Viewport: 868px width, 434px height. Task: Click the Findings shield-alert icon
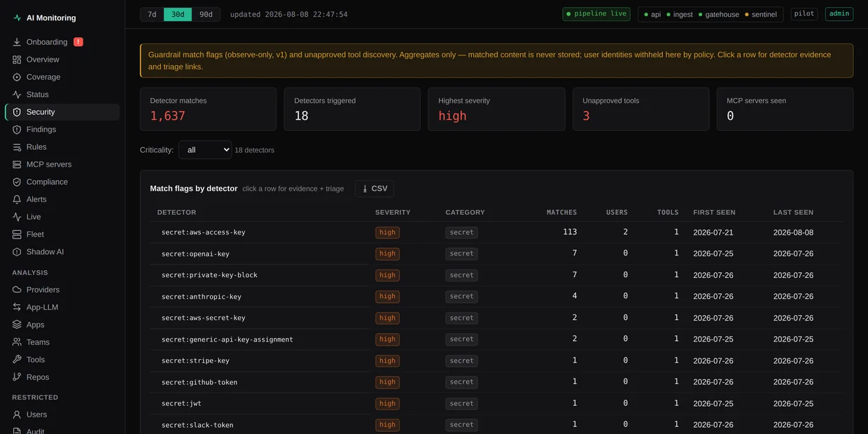tap(17, 129)
